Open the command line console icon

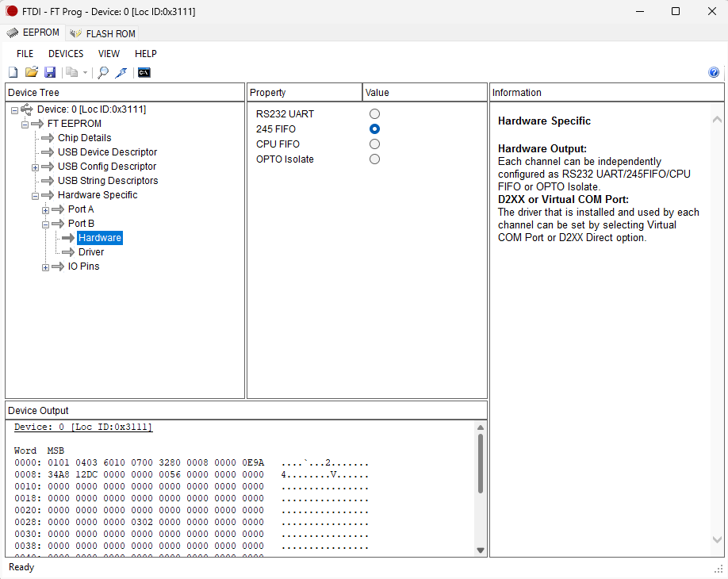144,72
